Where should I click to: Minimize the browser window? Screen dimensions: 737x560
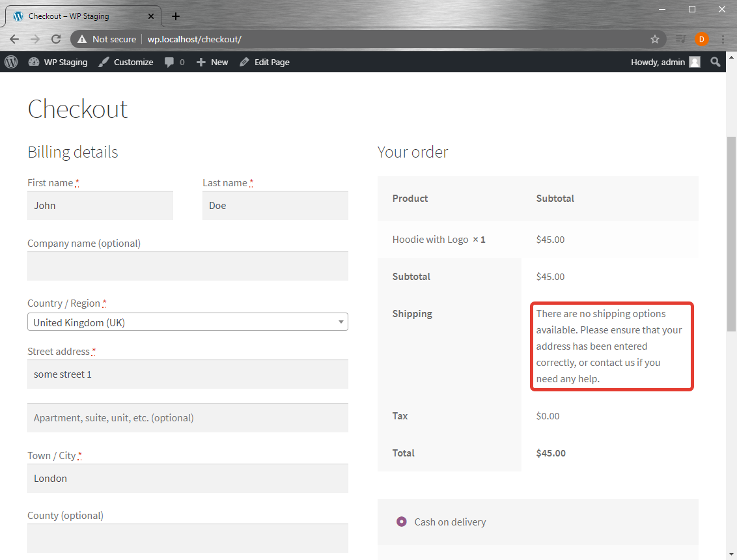pyautogui.click(x=661, y=9)
